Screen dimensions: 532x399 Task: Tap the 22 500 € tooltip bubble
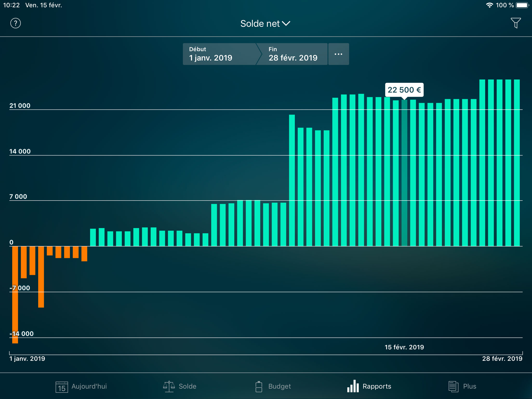(x=404, y=90)
